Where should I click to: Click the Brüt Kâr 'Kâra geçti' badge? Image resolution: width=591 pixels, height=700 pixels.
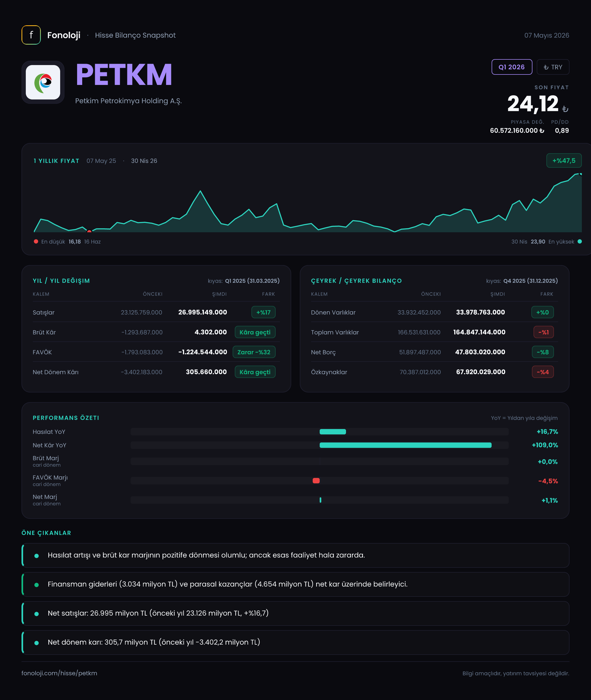[255, 332]
